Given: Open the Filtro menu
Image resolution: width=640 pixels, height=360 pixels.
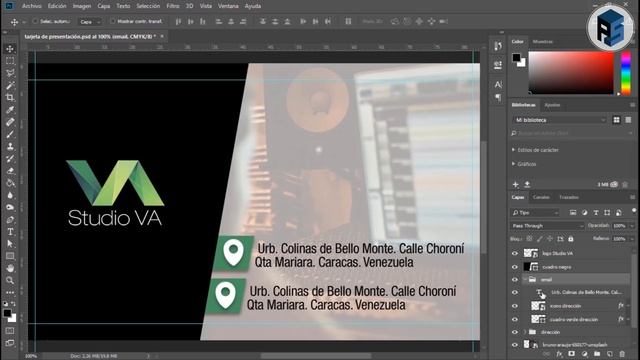Looking at the screenshot, I should pyautogui.click(x=173, y=6).
